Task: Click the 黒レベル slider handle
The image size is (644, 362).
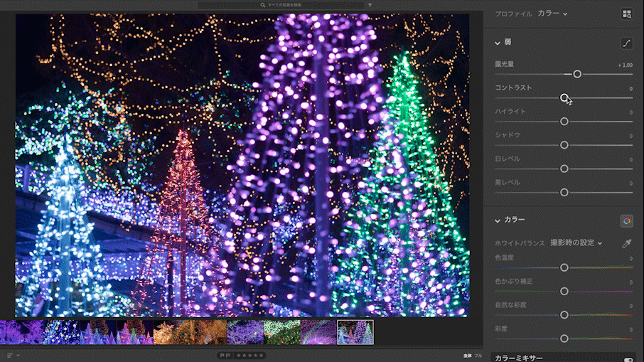Action: tap(564, 192)
